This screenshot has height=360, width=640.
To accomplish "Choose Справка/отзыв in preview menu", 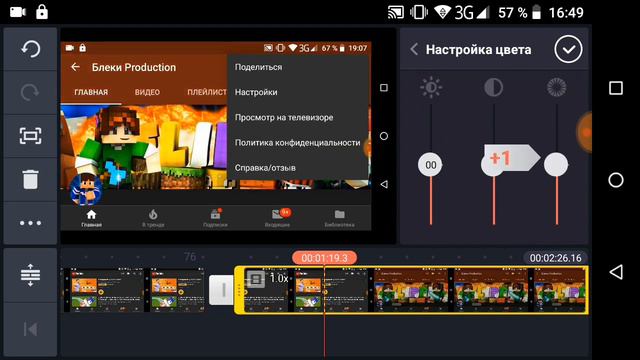I will [265, 168].
